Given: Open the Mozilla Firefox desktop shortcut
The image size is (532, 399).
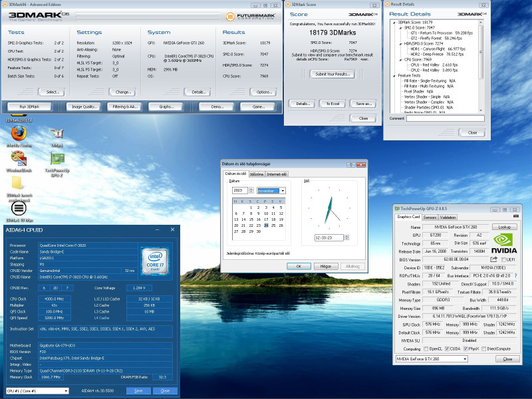Looking at the screenshot, I should click(19, 133).
